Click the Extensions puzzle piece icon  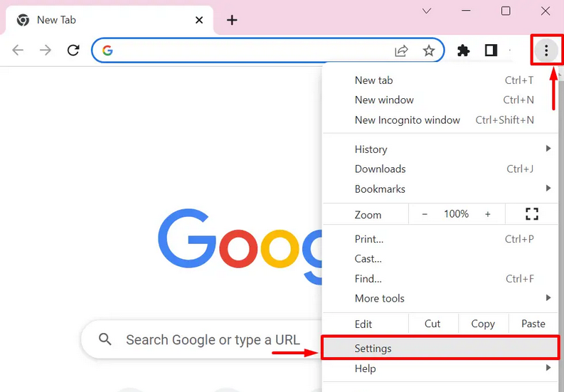(x=463, y=51)
